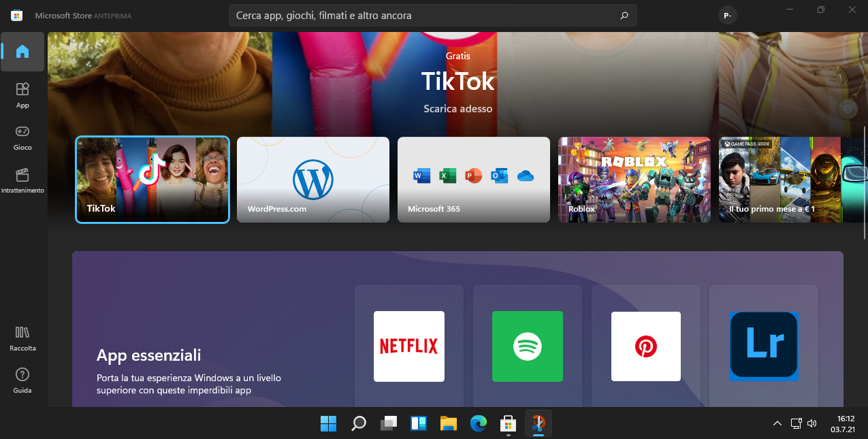Select the Roblox carousel thumbnail
The image size is (868, 439).
tap(634, 180)
